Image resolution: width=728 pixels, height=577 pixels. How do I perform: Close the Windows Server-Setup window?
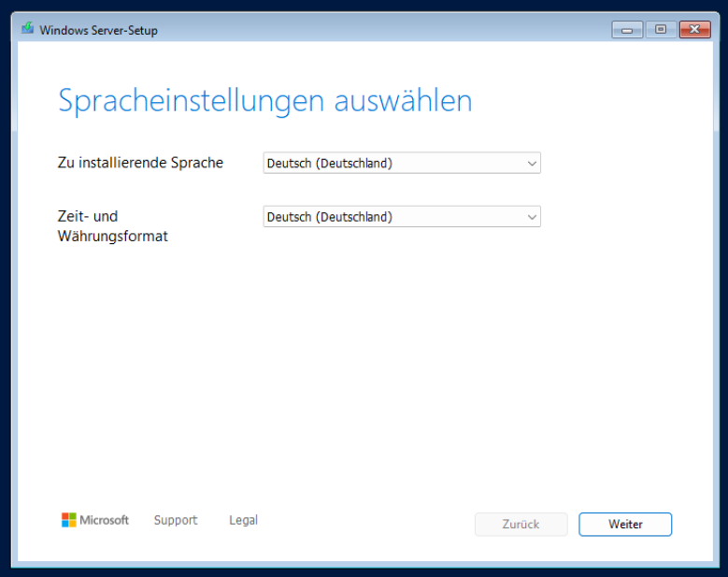pyautogui.click(x=695, y=30)
